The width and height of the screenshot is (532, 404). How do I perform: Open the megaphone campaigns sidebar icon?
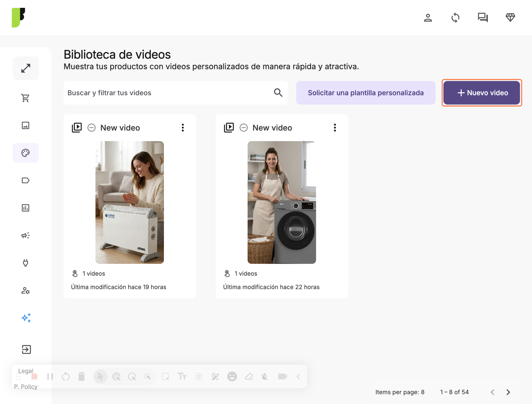(25, 235)
